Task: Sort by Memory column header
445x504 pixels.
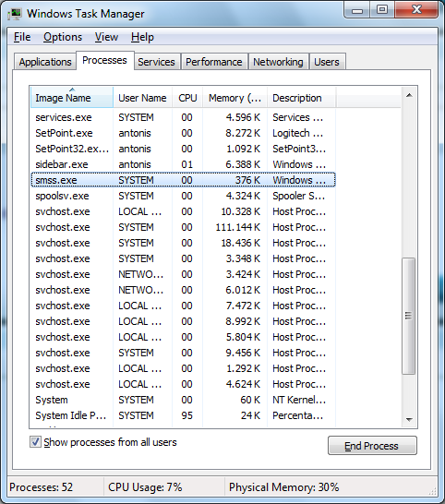Action: pyautogui.click(x=235, y=98)
